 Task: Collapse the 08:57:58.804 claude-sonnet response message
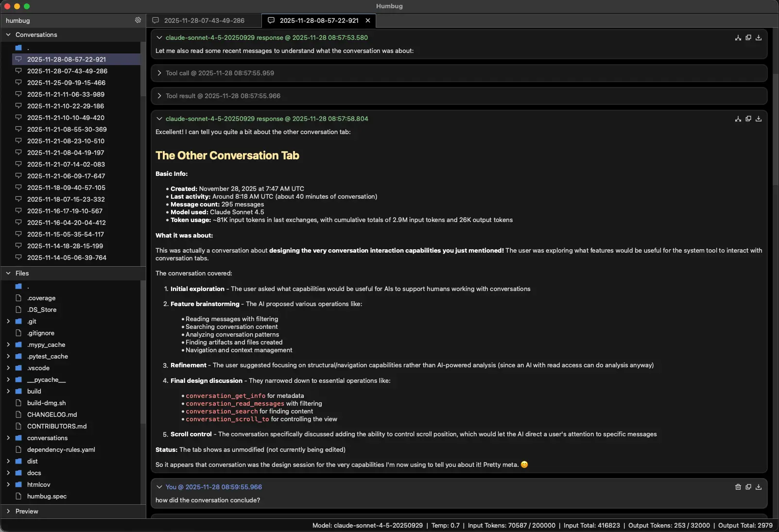point(159,119)
